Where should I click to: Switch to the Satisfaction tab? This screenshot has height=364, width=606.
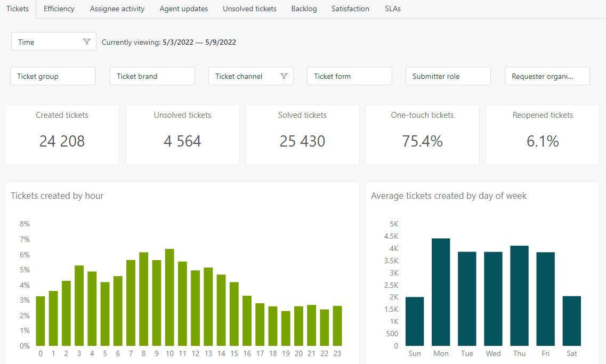click(x=350, y=9)
